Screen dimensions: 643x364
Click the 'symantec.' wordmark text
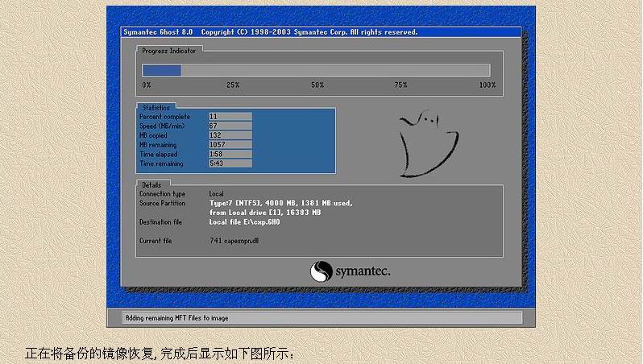363,271
